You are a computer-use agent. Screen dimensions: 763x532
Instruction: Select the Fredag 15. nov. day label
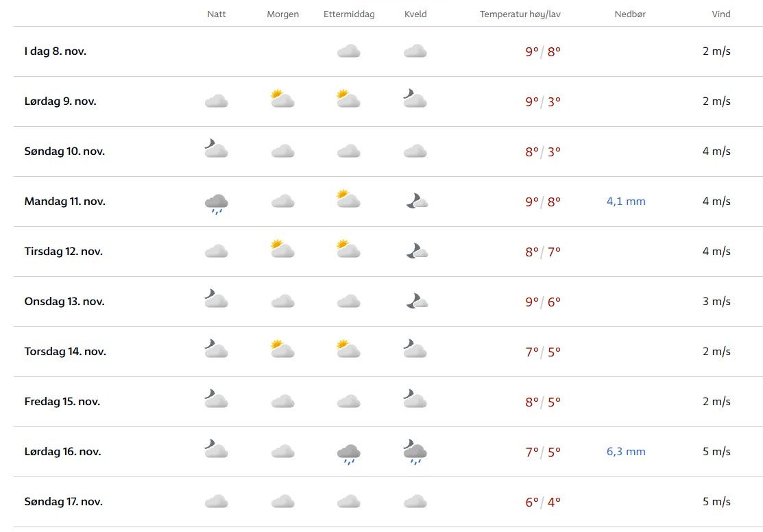point(62,402)
